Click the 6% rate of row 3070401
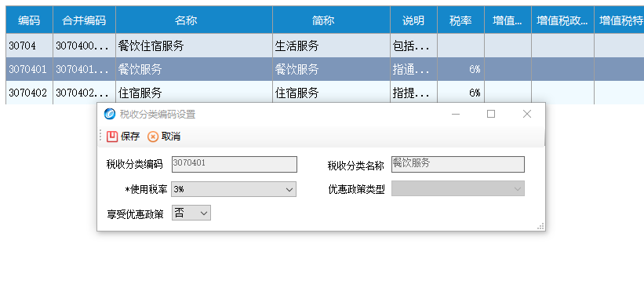644x299 pixels. pyautogui.click(x=460, y=69)
